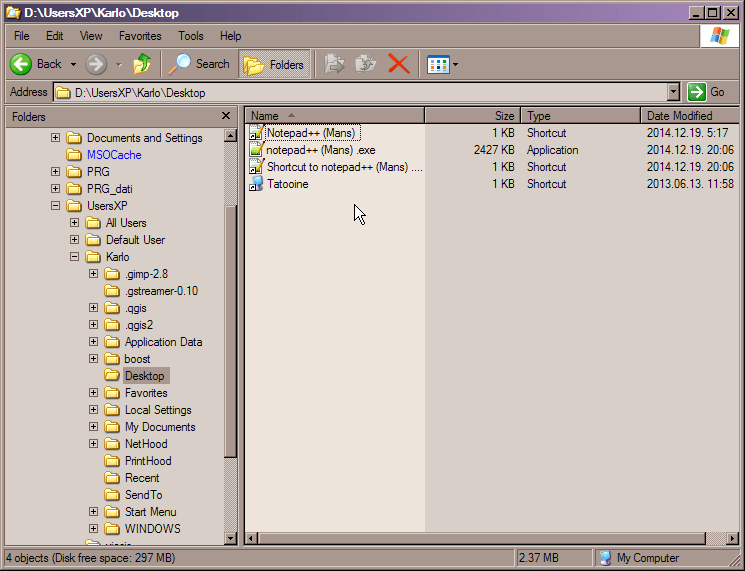The width and height of the screenshot is (745, 571).
Task: Open the Address bar dropdown
Action: coord(673,92)
